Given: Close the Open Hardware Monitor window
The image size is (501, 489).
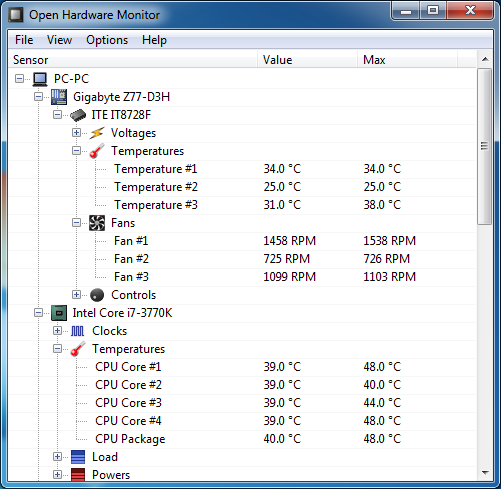Looking at the screenshot, I should click(470, 11).
